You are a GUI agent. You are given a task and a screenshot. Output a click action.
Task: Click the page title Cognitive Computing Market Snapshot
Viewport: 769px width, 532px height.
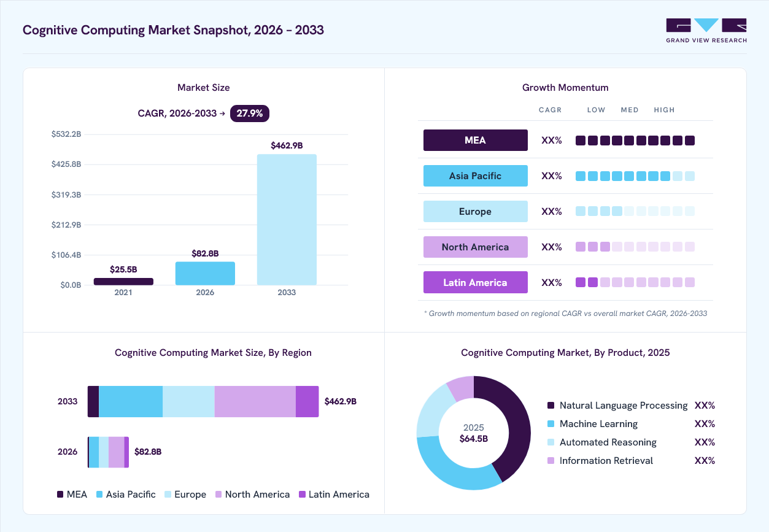173,30
